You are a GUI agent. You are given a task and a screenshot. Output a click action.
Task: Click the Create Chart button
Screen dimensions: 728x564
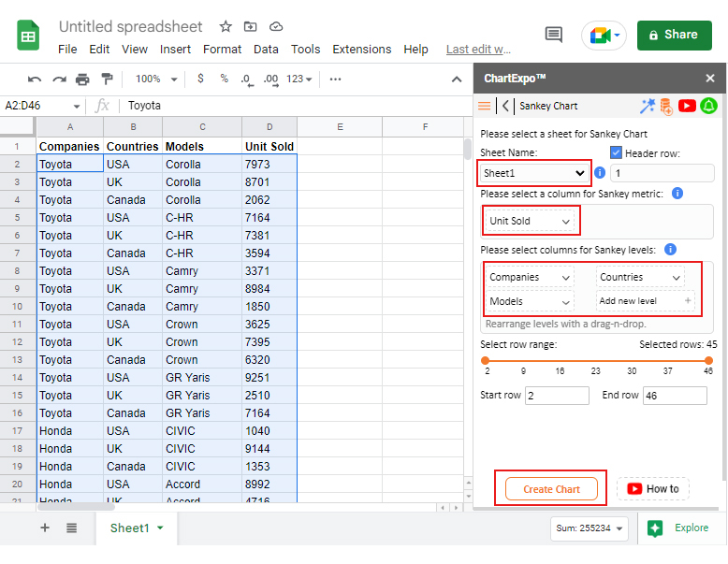point(551,489)
